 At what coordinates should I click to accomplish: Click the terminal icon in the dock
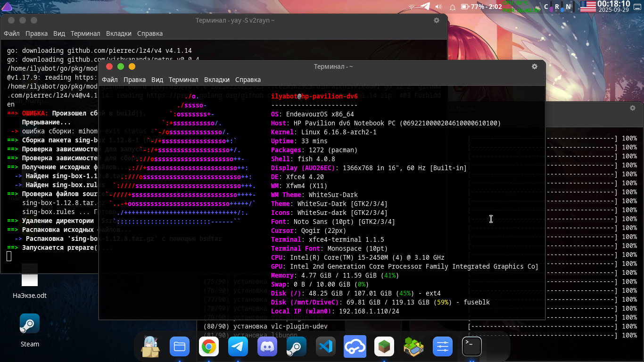471,347
